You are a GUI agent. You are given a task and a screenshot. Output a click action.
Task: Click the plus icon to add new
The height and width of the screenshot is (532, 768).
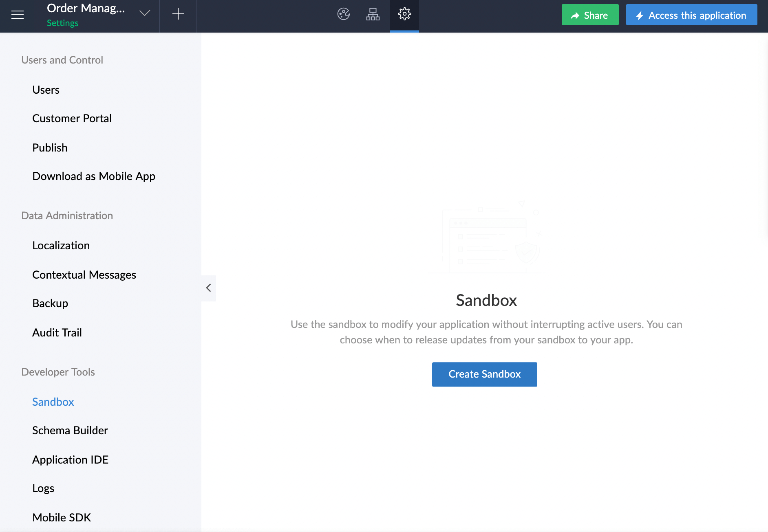pos(178,14)
